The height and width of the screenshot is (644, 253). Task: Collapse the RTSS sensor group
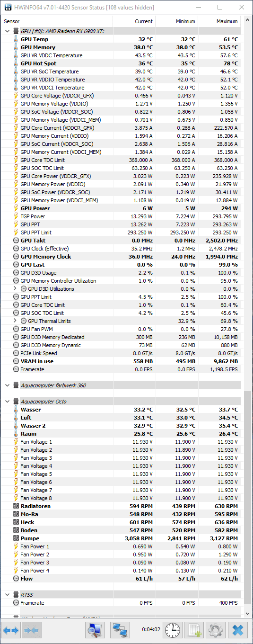(x=7, y=595)
